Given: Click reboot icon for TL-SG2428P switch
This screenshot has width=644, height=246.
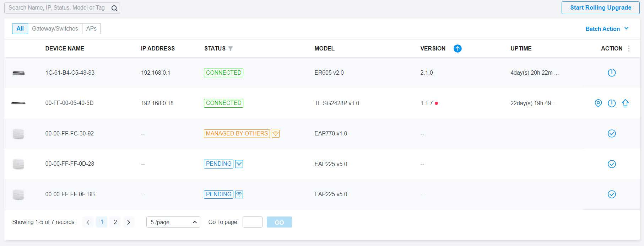Looking at the screenshot, I should (x=611, y=103).
